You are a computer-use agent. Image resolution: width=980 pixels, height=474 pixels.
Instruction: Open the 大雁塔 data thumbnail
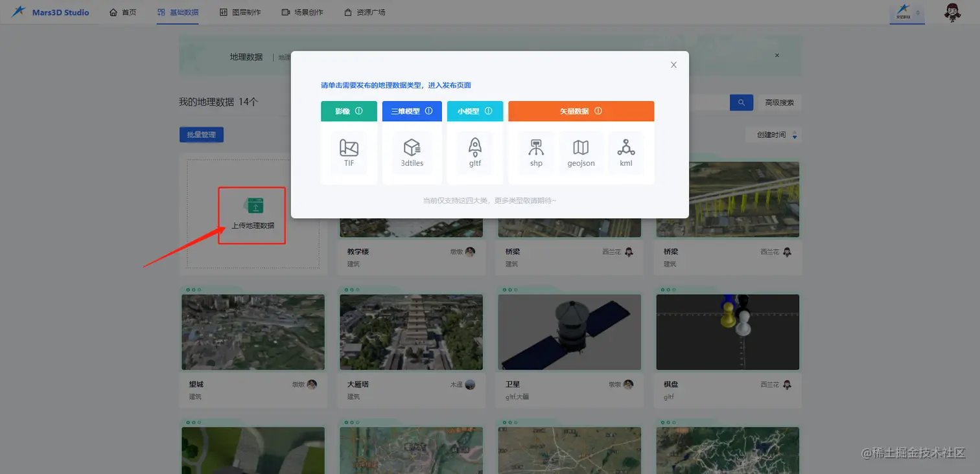(411, 332)
